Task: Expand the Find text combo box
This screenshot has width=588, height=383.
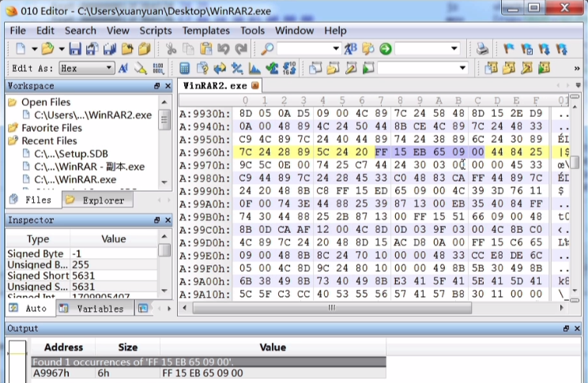Action: click(336, 48)
